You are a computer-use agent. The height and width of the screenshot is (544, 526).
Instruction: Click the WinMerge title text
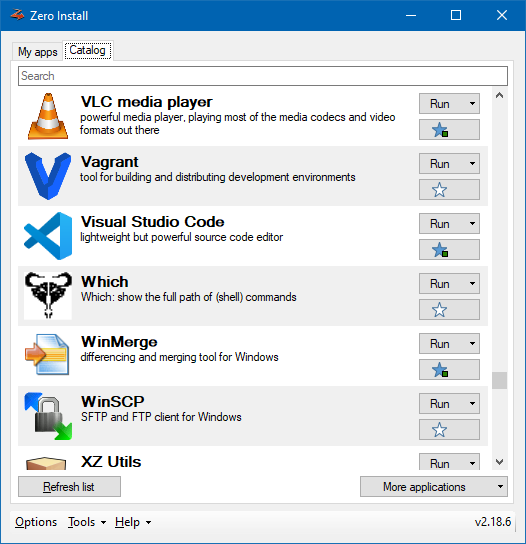(x=119, y=342)
